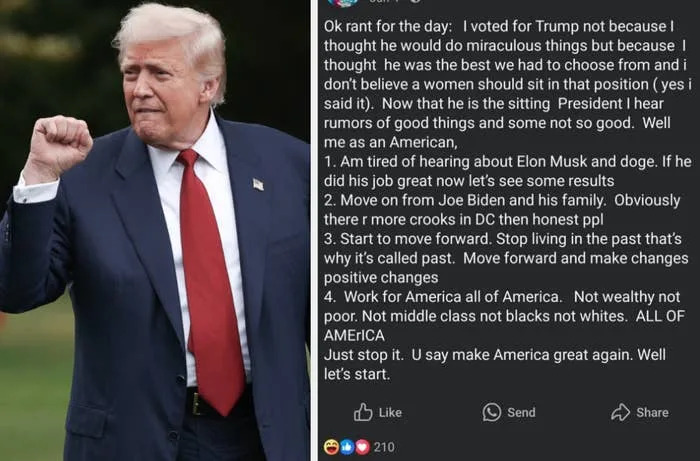Open the photo of man raising fist
The width and height of the screenshot is (700, 461).
pos(155,230)
